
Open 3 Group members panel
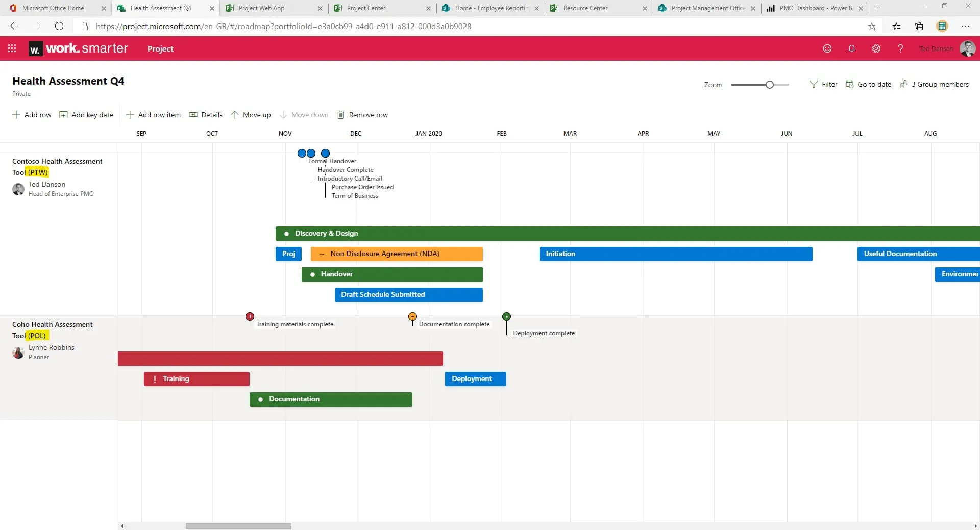coord(934,84)
